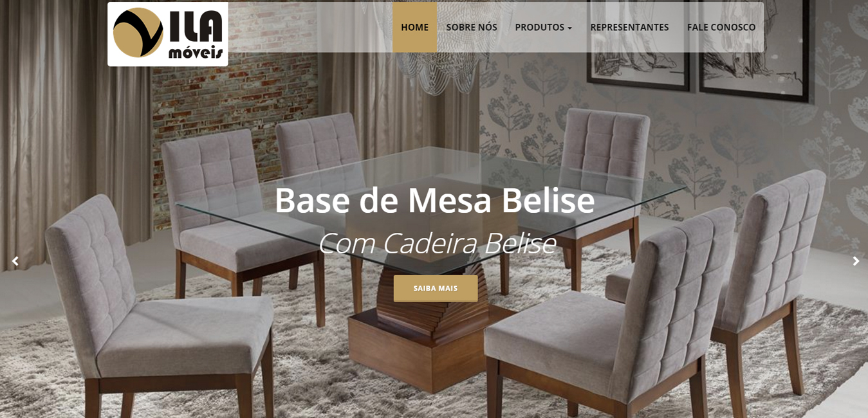Screen dimensions: 868x418
Task: Open the Sobre Nós page
Action: [472, 27]
